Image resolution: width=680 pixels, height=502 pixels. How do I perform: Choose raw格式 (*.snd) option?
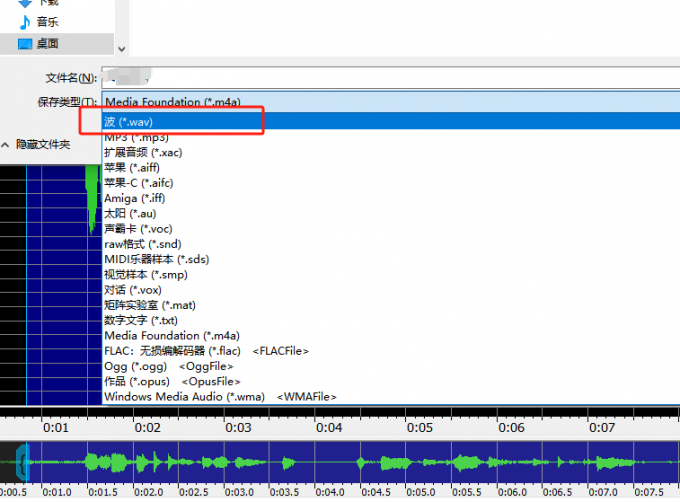click(391, 244)
